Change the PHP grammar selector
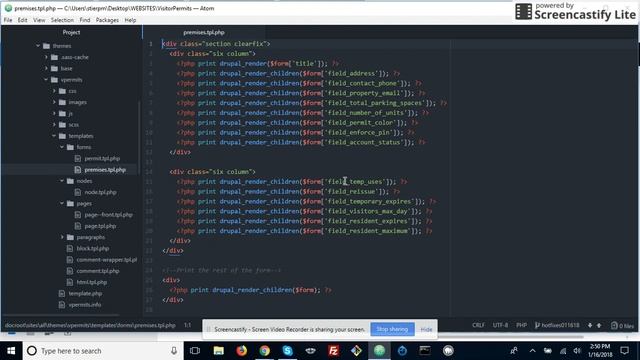 pyautogui.click(x=521, y=325)
